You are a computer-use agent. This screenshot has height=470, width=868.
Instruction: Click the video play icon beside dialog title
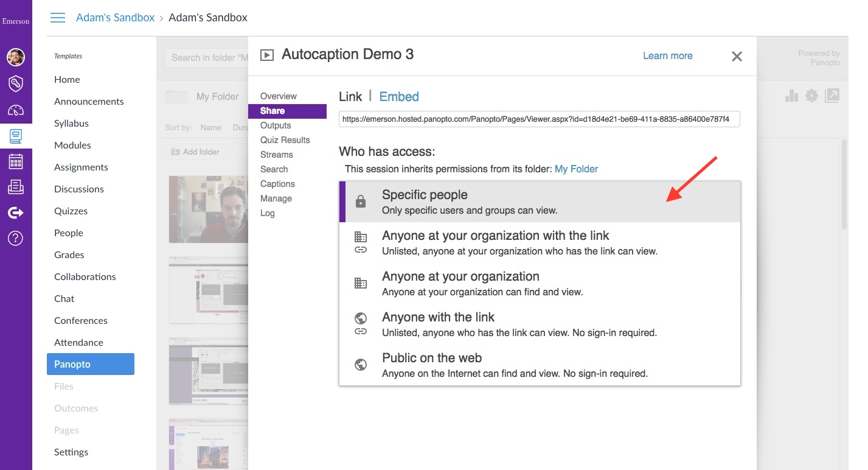(x=266, y=55)
